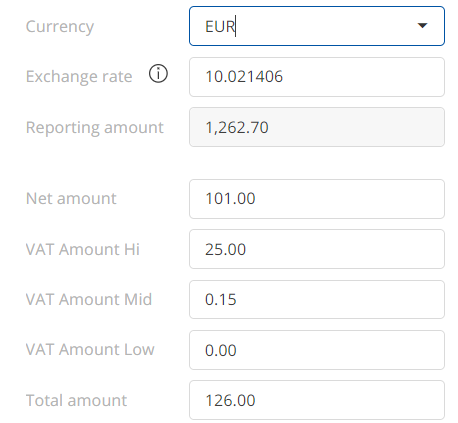Image resolution: width=458 pixels, height=423 pixels.
Task: Focus the VAT Amount Mid field
Action: pos(317,299)
